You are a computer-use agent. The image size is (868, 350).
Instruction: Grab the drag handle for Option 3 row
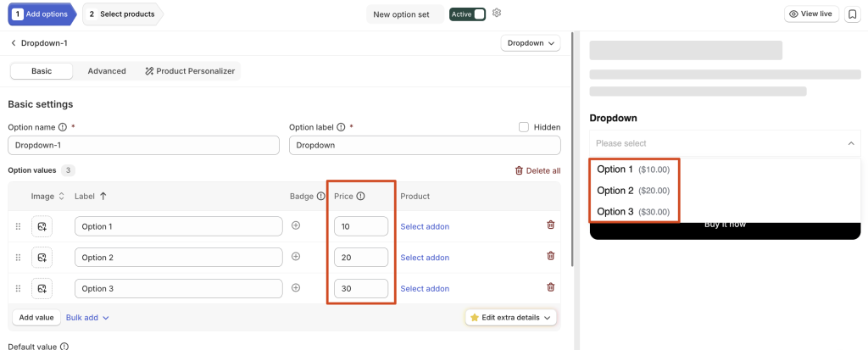point(18,288)
